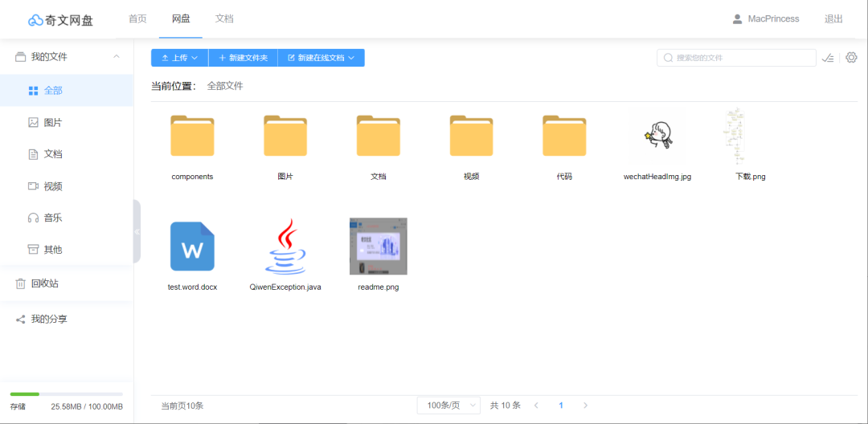Click the storage usage progress bar

(x=67, y=394)
